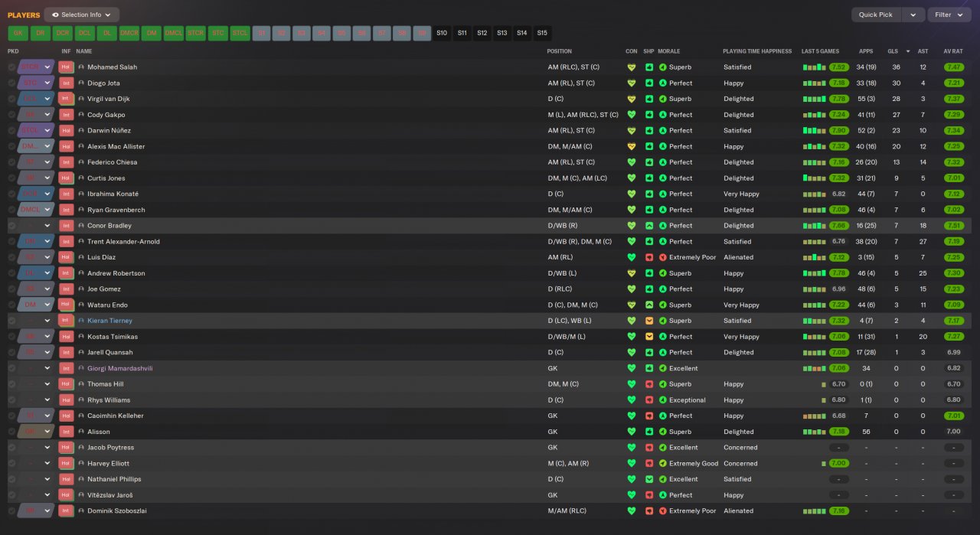The height and width of the screenshot is (535, 980).
Task: Open Mohamed Salah's STCR position dropdown
Action: tap(37, 67)
